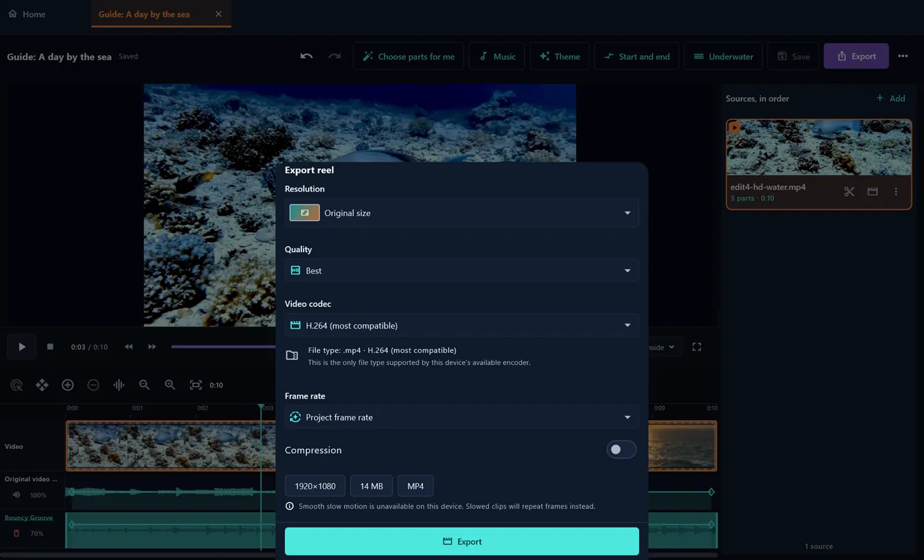924x560 pixels.
Task: Fast forward the preview
Action: point(152,347)
